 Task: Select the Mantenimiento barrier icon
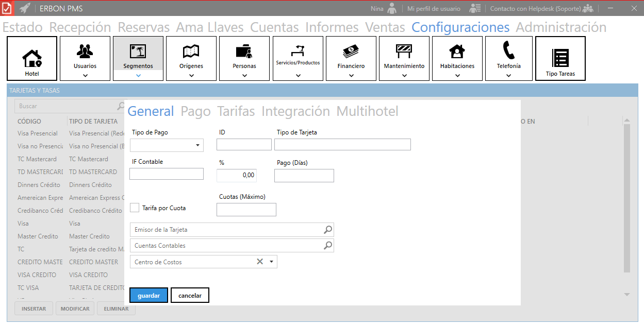pyautogui.click(x=404, y=51)
